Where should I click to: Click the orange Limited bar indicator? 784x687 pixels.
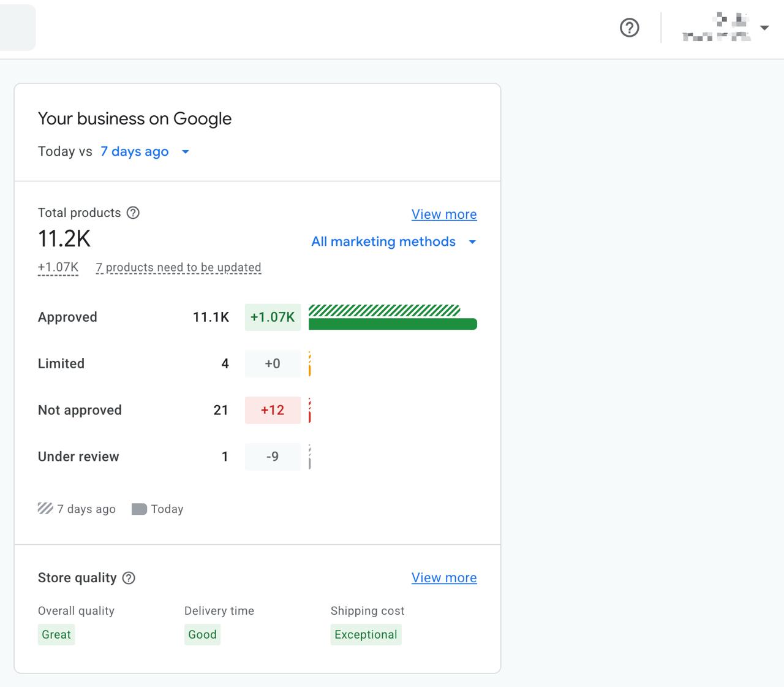tap(310, 363)
